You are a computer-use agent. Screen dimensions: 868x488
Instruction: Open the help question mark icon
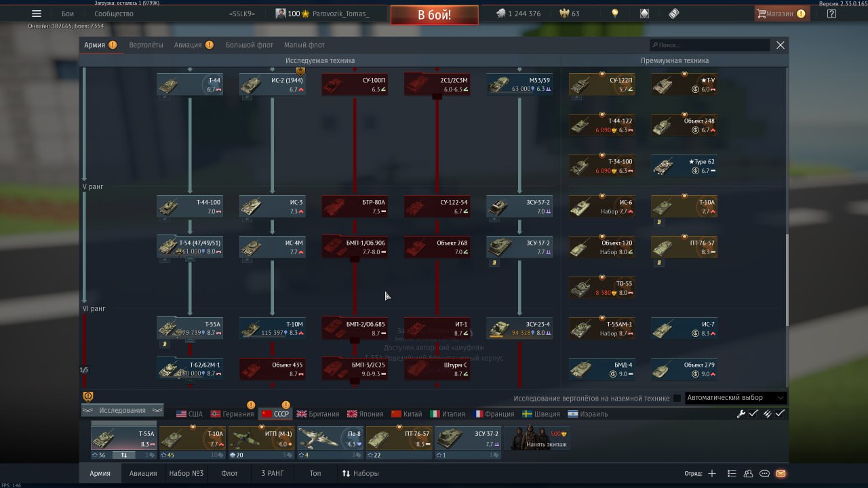point(831,14)
